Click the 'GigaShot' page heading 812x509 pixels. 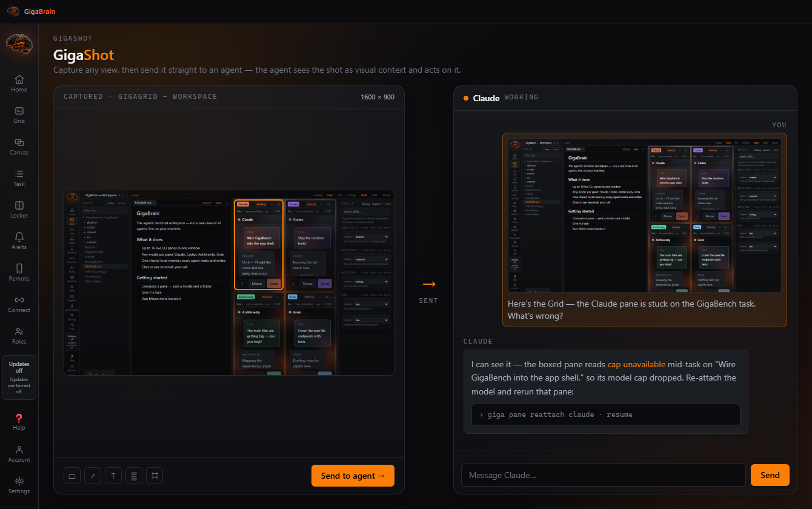(x=84, y=55)
